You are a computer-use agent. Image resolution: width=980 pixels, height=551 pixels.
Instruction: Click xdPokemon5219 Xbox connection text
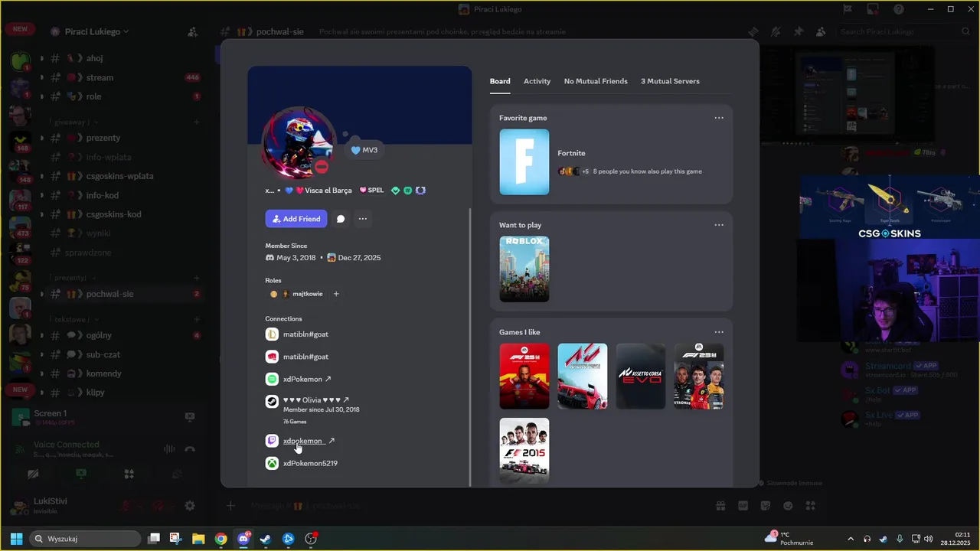[310, 463]
